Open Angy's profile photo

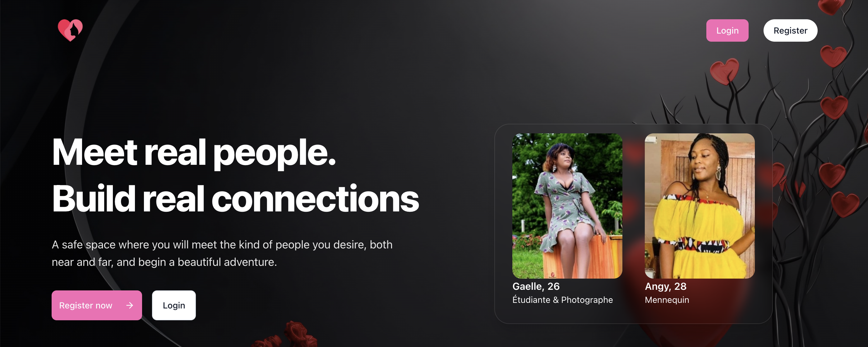coord(699,206)
